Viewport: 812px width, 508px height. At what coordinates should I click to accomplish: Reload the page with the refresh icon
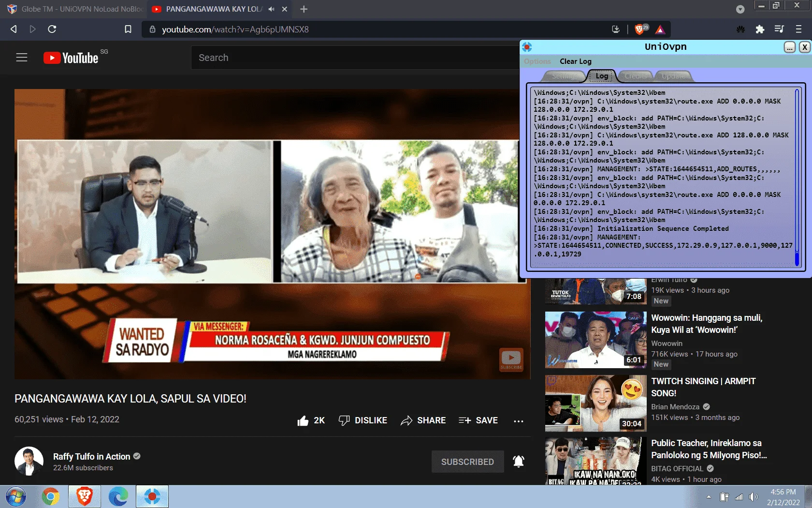52,29
